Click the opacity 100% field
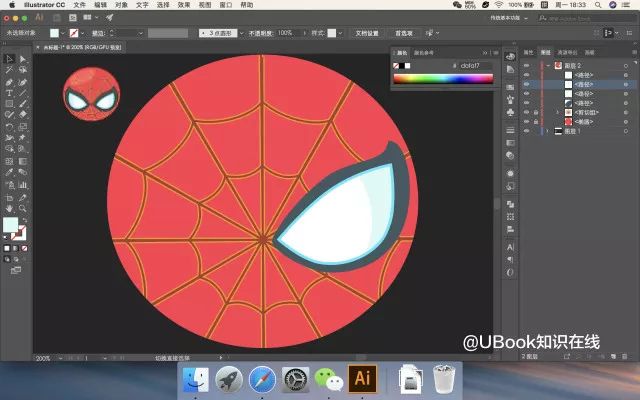Image resolution: width=640 pixels, height=400 pixels. tap(289, 33)
